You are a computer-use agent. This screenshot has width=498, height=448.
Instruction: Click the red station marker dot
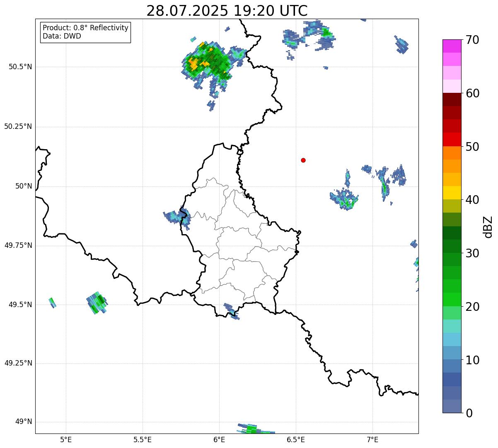click(303, 160)
